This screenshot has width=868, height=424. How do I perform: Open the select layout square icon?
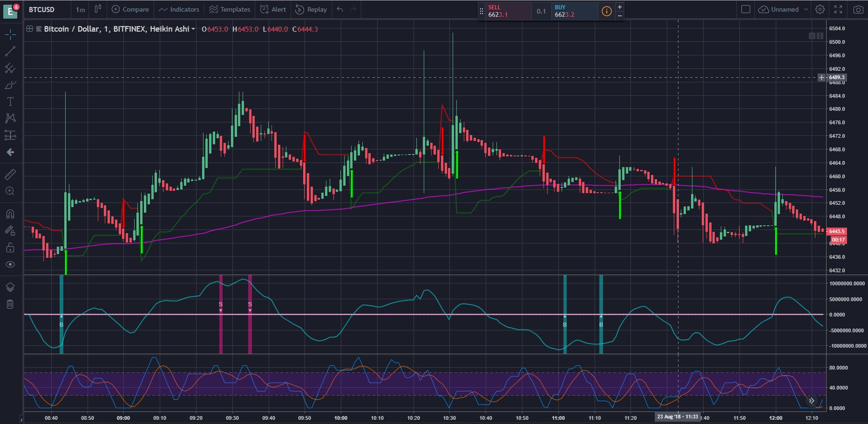(x=746, y=9)
